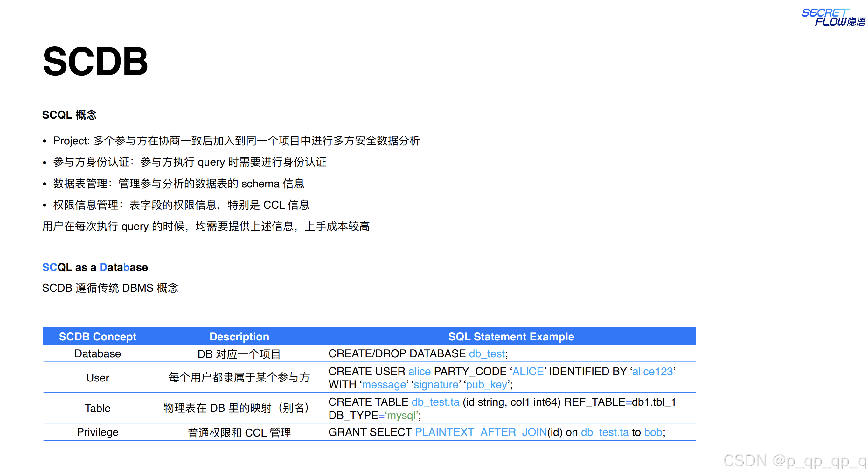Click the Project bullet point text

(x=236, y=141)
